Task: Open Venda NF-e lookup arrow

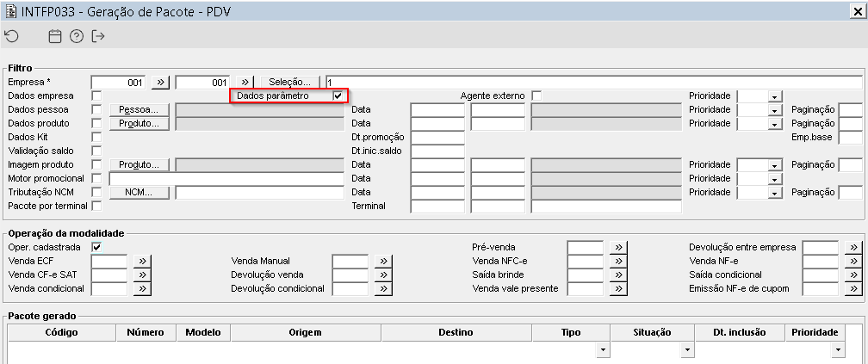Action: pyautogui.click(x=853, y=261)
